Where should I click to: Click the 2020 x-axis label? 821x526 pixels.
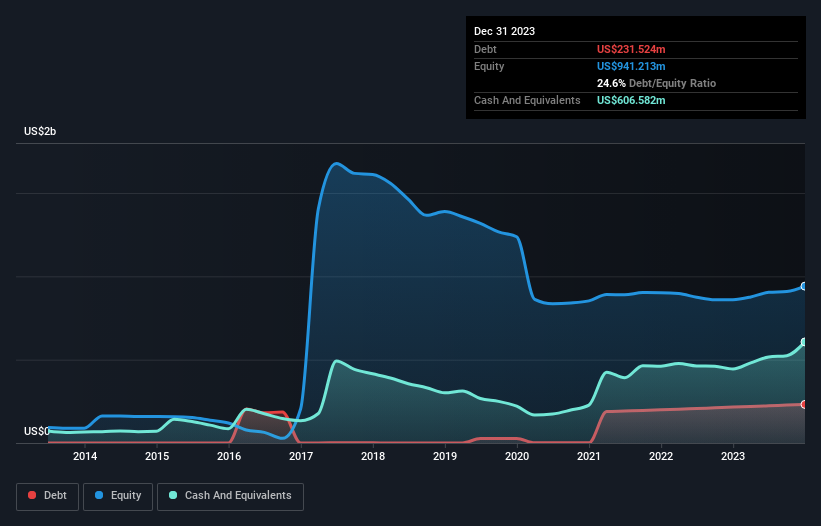click(517, 456)
